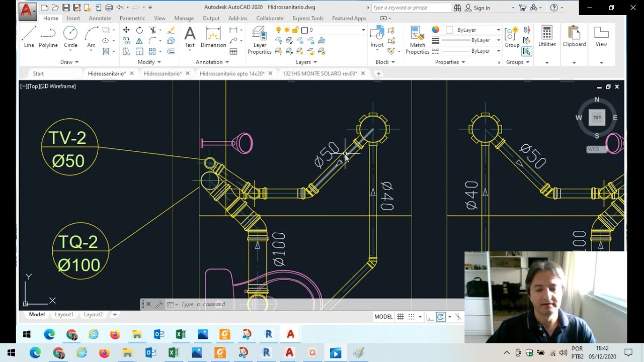Toggle snap mode in status bar

pyautogui.click(x=412, y=317)
